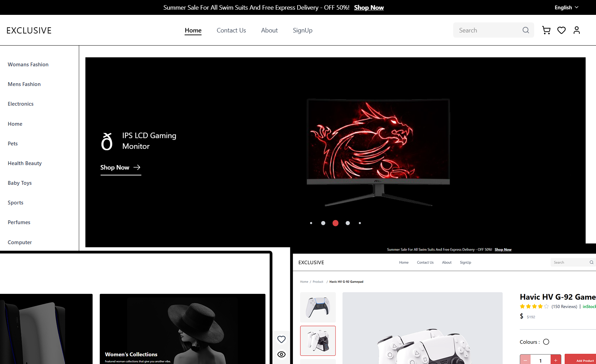Open the Sports category
The height and width of the screenshot is (364, 596).
click(16, 203)
